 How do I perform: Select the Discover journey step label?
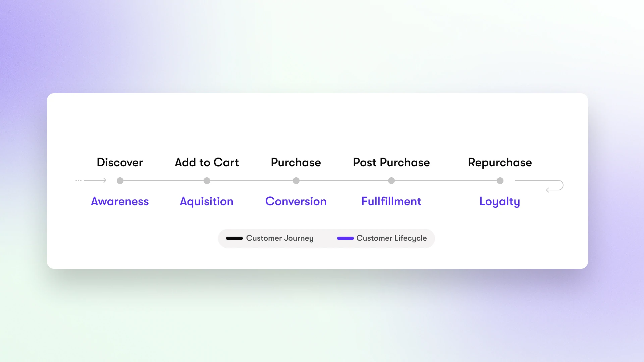click(x=119, y=162)
